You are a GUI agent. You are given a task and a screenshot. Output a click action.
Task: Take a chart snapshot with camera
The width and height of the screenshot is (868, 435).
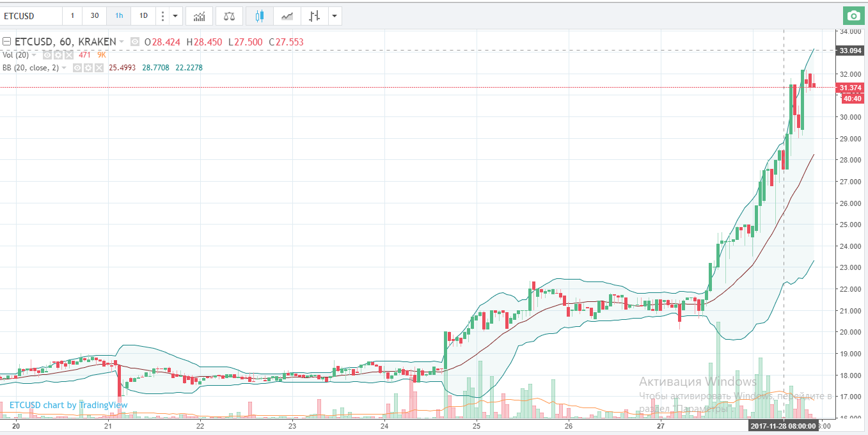point(853,16)
